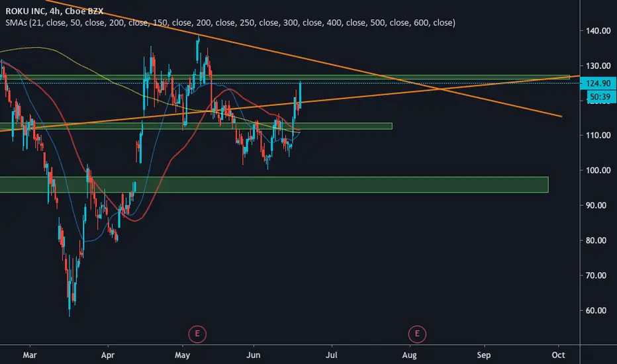Screen dimensions: 617x364
Task: Select the wide green support zone near 95
Action: pos(274,185)
